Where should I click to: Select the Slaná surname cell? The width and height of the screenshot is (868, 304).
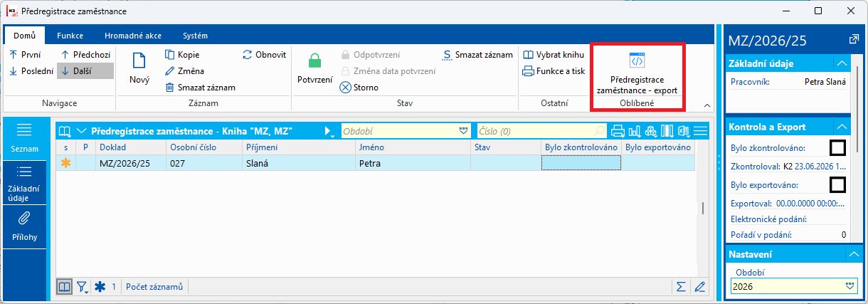(x=299, y=163)
